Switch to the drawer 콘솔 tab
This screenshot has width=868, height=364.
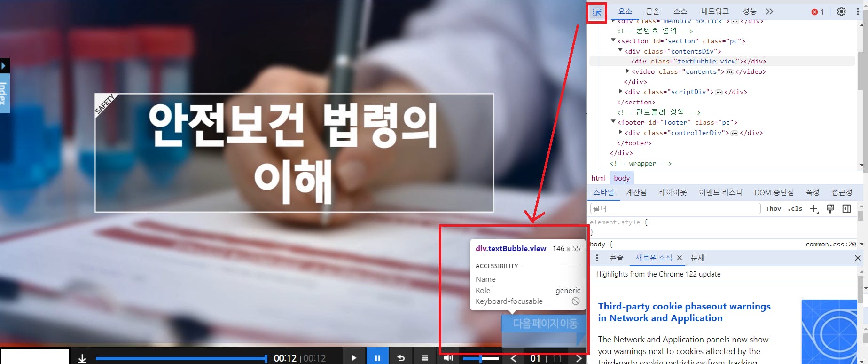(616, 258)
